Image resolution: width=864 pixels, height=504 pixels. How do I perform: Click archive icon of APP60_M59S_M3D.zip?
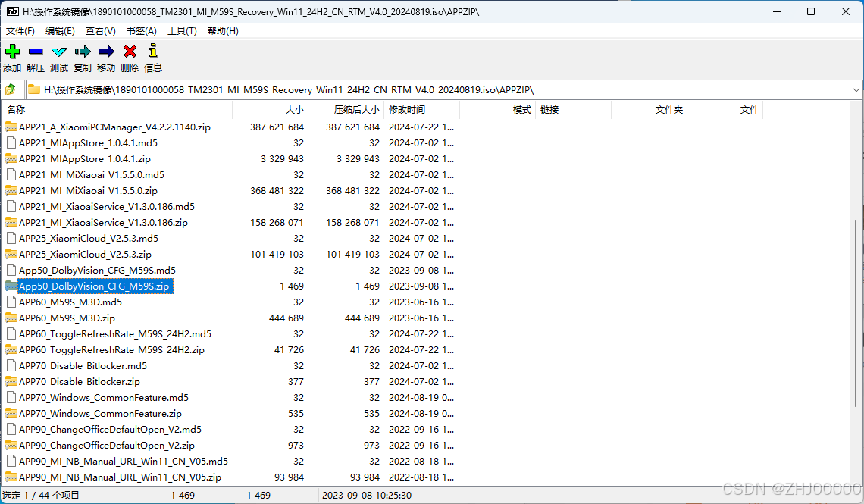[x=11, y=318]
